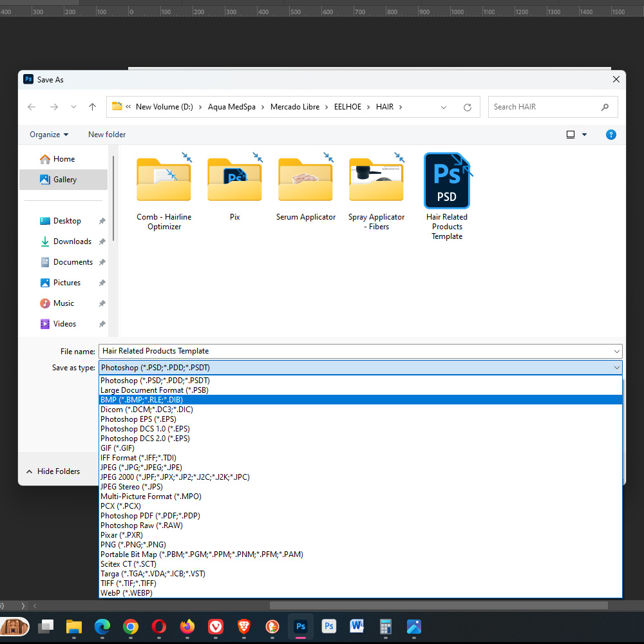This screenshot has height=644, width=644.
Task: Open Help via the question mark icon
Action: (x=611, y=135)
